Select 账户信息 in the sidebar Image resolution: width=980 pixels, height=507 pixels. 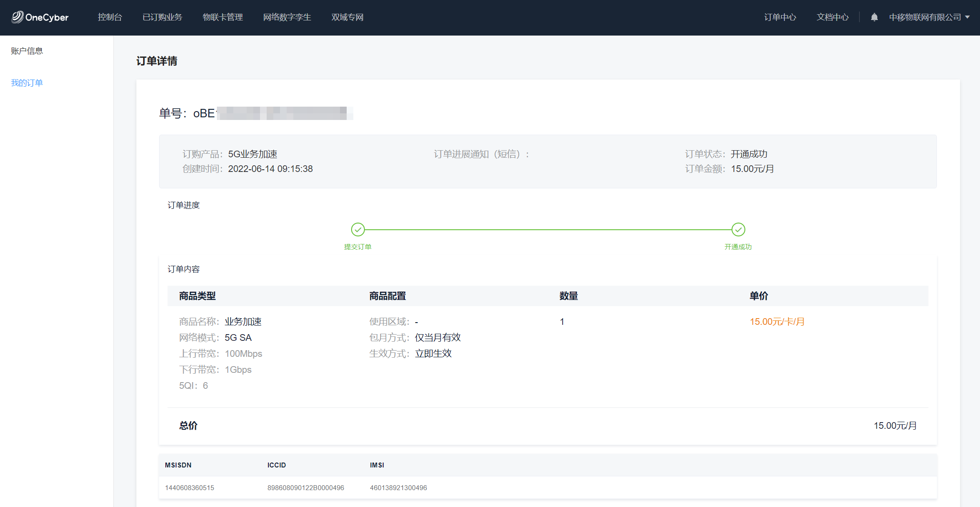[x=27, y=51]
